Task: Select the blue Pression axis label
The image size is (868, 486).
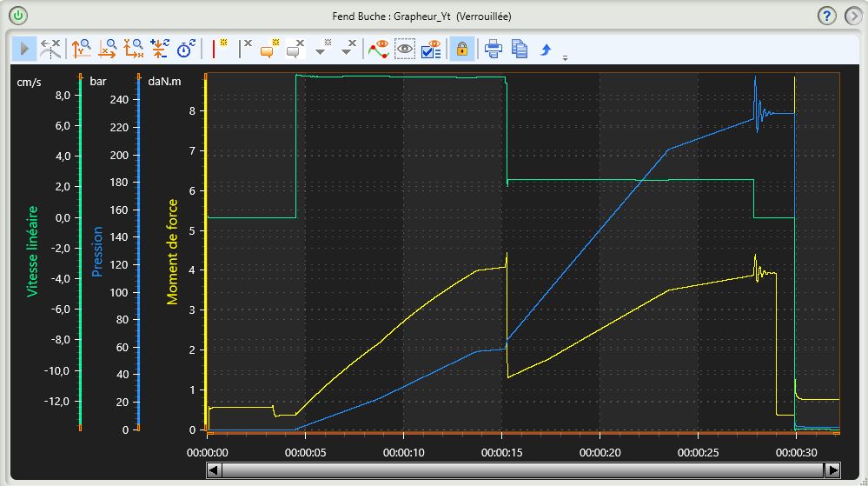Action: (97, 251)
